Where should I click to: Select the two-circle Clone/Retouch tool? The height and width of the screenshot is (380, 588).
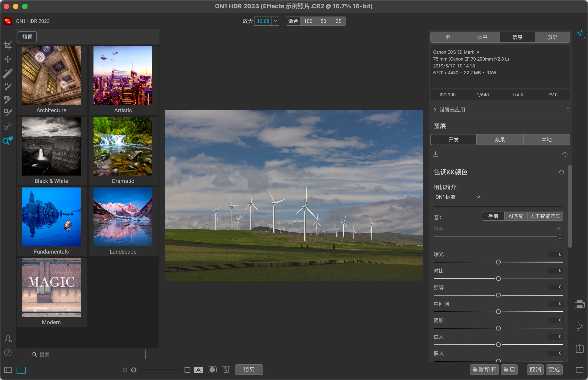(x=8, y=126)
